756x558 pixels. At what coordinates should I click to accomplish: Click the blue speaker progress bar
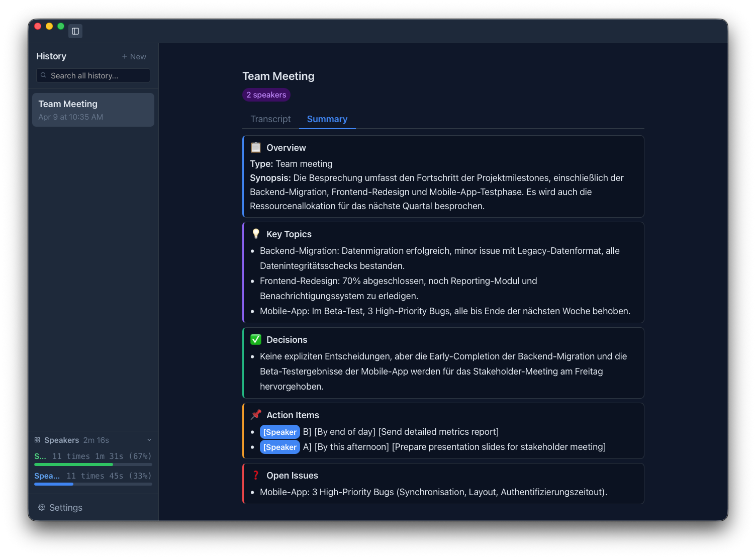click(x=93, y=484)
